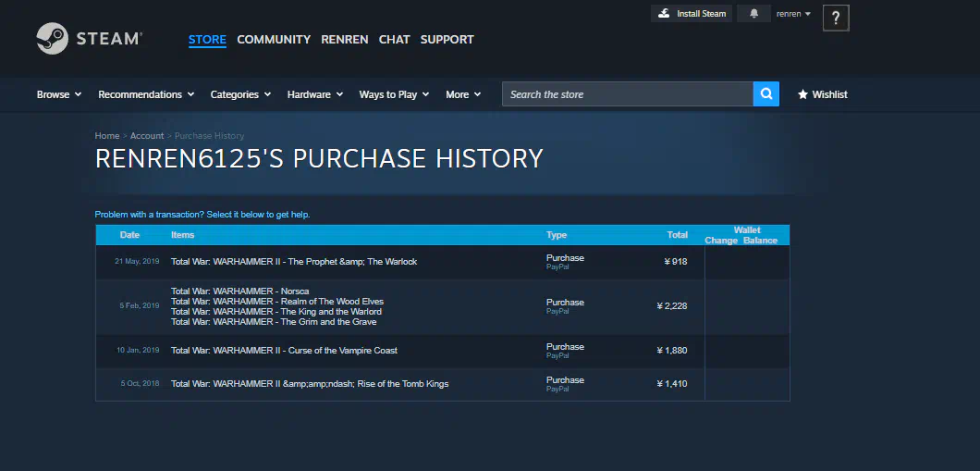Click the Type column header
The height and width of the screenshot is (471, 980).
(x=557, y=235)
